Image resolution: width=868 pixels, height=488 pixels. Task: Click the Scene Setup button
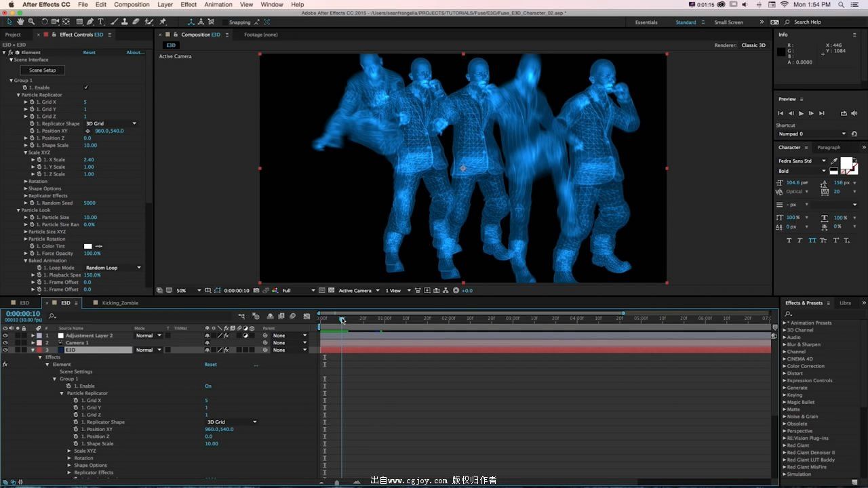pyautogui.click(x=42, y=70)
